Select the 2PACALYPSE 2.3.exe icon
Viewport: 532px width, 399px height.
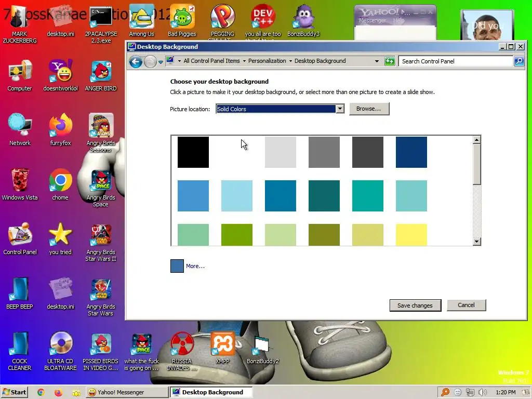tap(101, 24)
